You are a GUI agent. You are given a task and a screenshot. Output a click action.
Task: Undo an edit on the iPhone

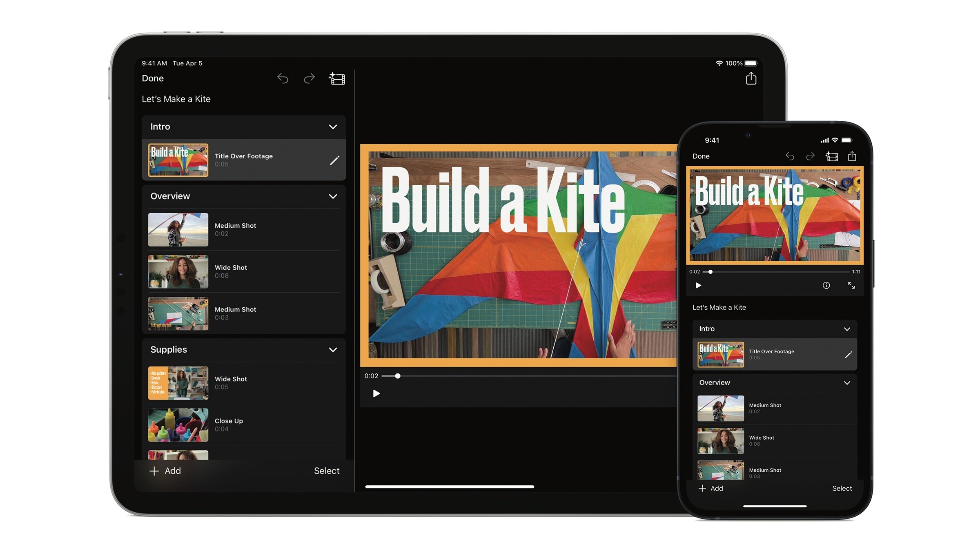(790, 156)
